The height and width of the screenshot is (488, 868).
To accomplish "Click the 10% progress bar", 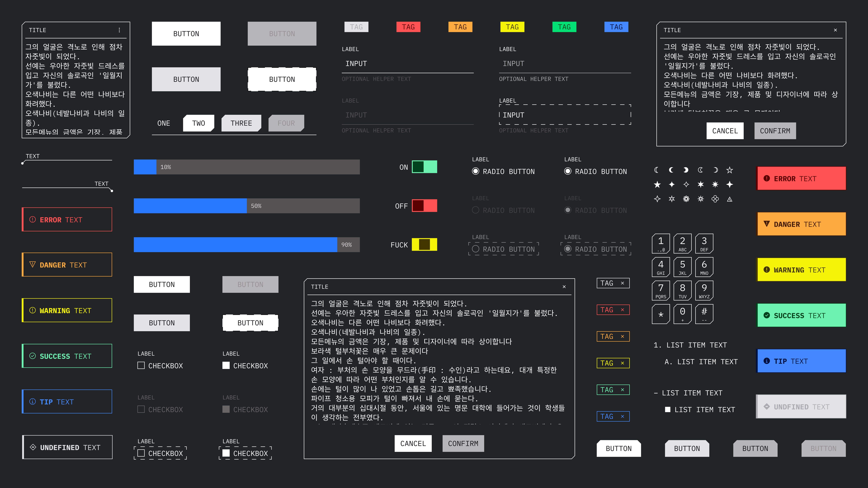I will pos(247,167).
